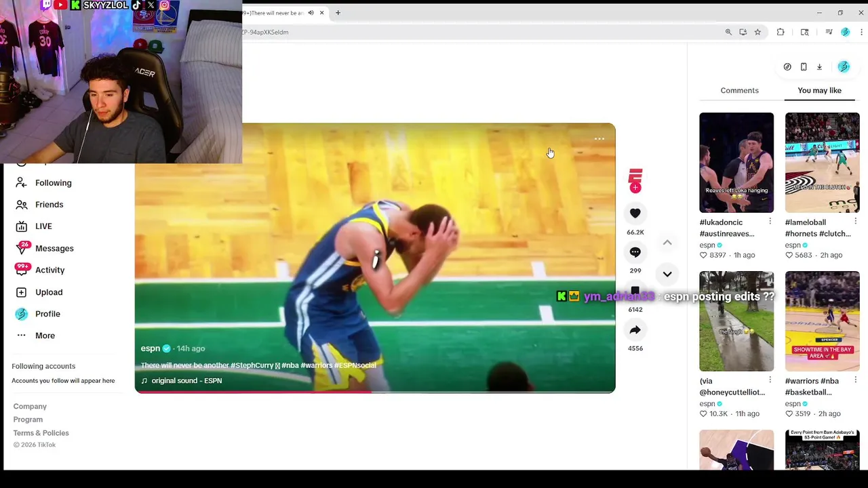Open the #lameloball #hornets video thumbnail
The image size is (868, 488).
[x=822, y=163]
